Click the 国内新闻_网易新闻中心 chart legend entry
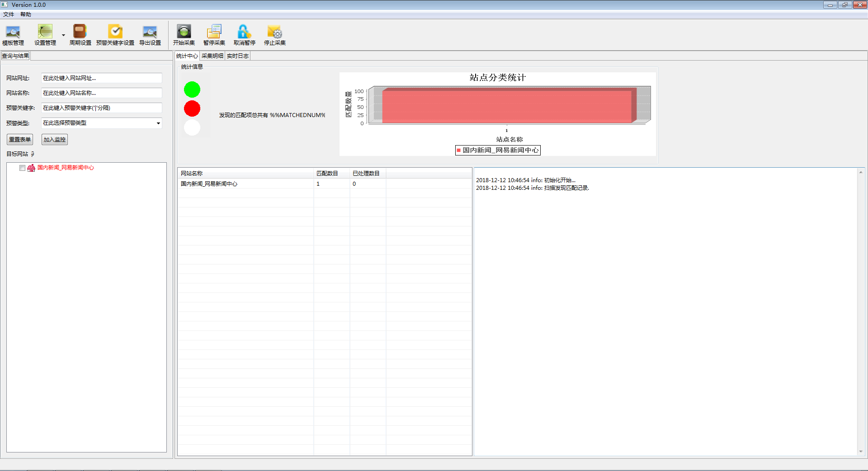Viewport: 868px width, 471px height. click(x=498, y=150)
